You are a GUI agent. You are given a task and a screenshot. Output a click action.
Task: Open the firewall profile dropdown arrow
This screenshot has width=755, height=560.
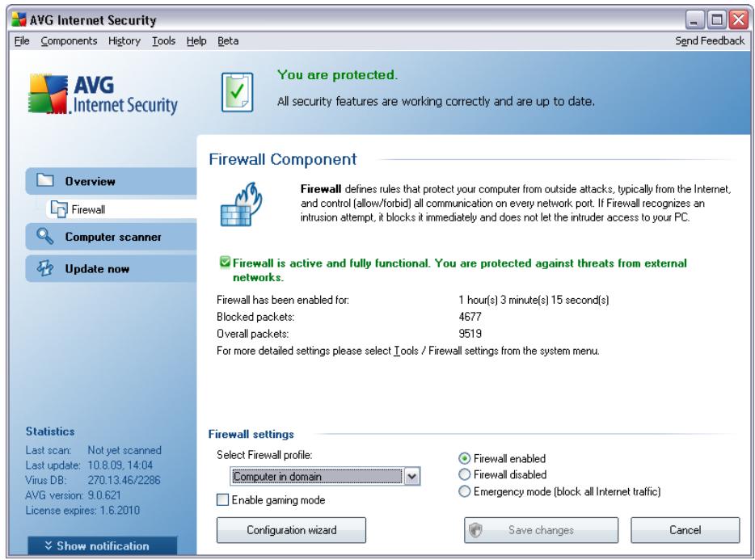[411, 477]
